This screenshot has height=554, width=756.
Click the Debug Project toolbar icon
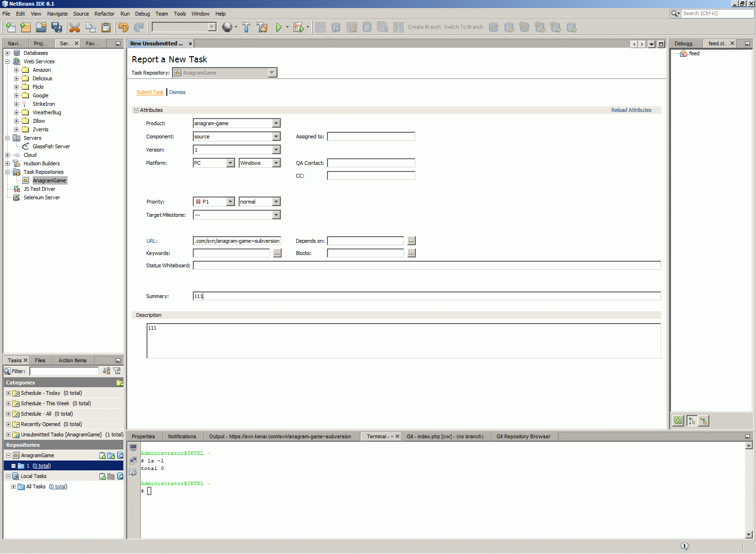(x=299, y=27)
